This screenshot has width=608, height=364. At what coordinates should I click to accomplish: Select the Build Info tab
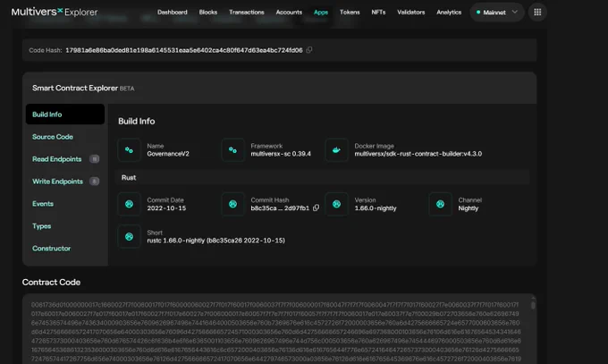[65, 114]
